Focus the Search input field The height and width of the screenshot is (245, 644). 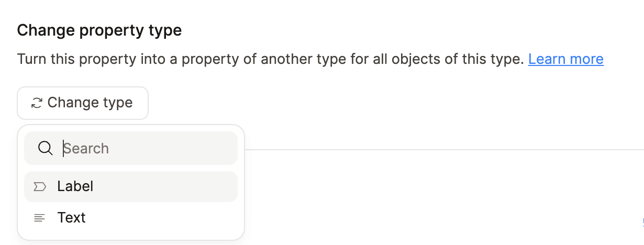(x=147, y=149)
